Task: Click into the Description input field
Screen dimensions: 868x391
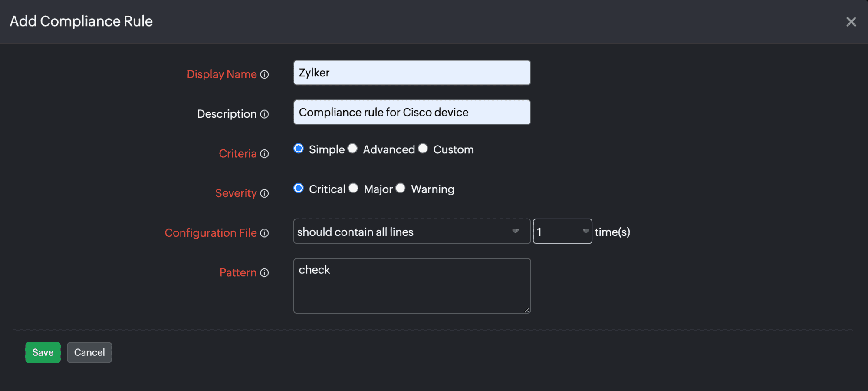Action: point(411,113)
